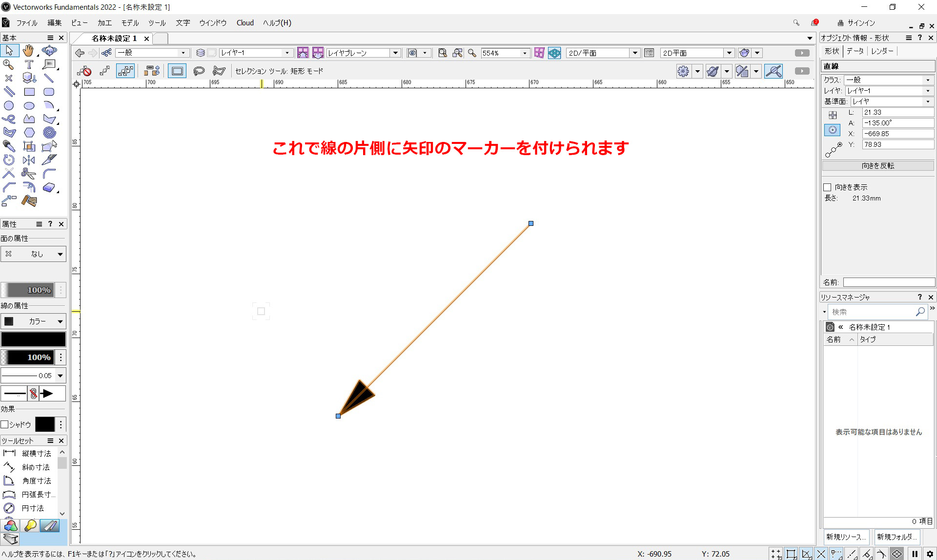Switch to the データ tab in object info
937x560 pixels.
point(855,51)
